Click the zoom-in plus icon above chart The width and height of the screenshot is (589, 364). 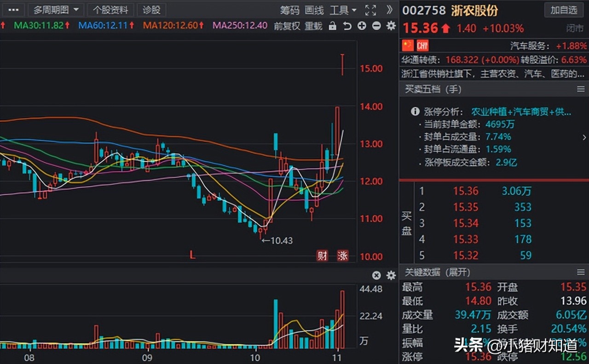coord(362,26)
